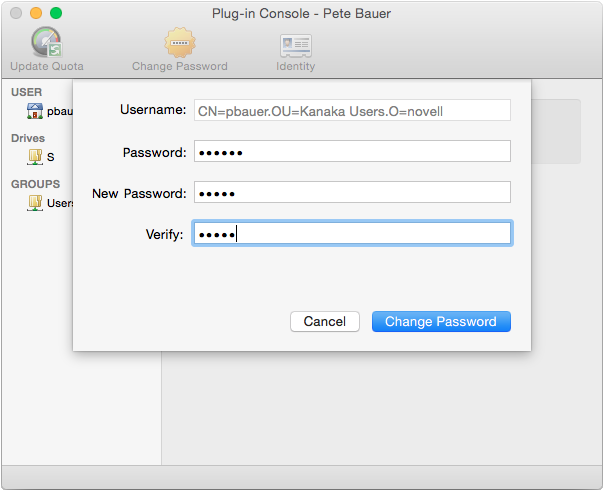The width and height of the screenshot is (605, 492).
Task: Focus the Password field
Action: [351, 152]
